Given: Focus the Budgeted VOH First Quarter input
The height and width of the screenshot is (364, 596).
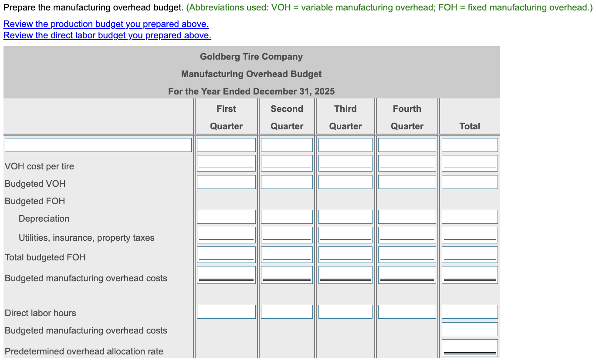Looking at the screenshot, I should 226,182.
